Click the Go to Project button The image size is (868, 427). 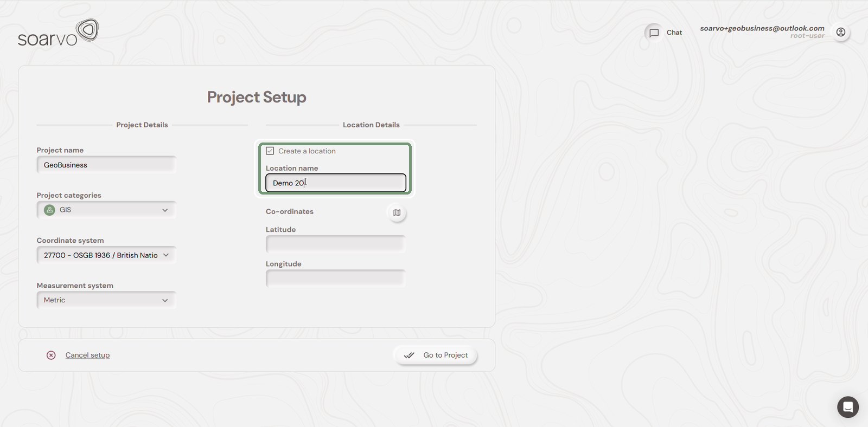tap(436, 355)
